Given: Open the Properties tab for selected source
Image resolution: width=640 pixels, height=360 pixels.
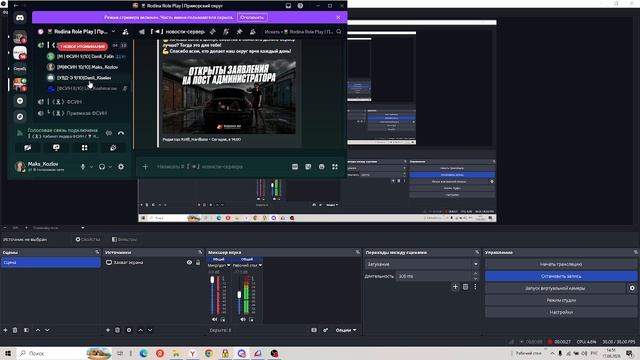Looking at the screenshot, I should click(x=87, y=239).
